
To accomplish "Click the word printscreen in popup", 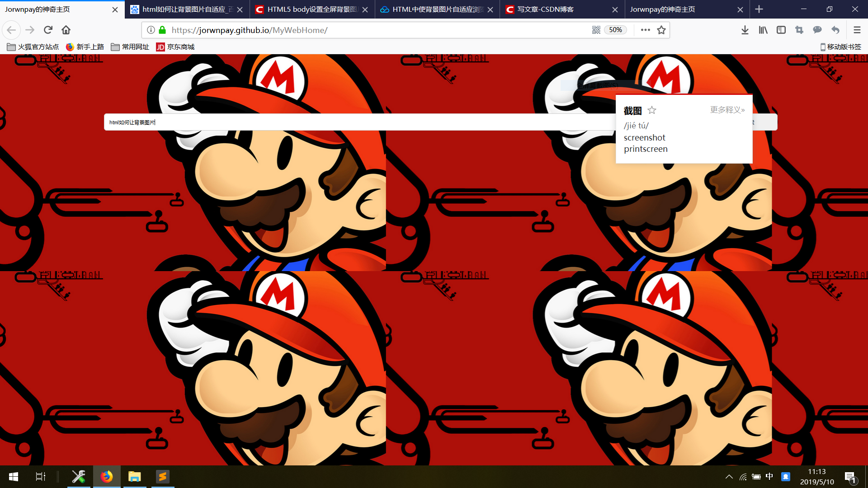I will tap(646, 149).
